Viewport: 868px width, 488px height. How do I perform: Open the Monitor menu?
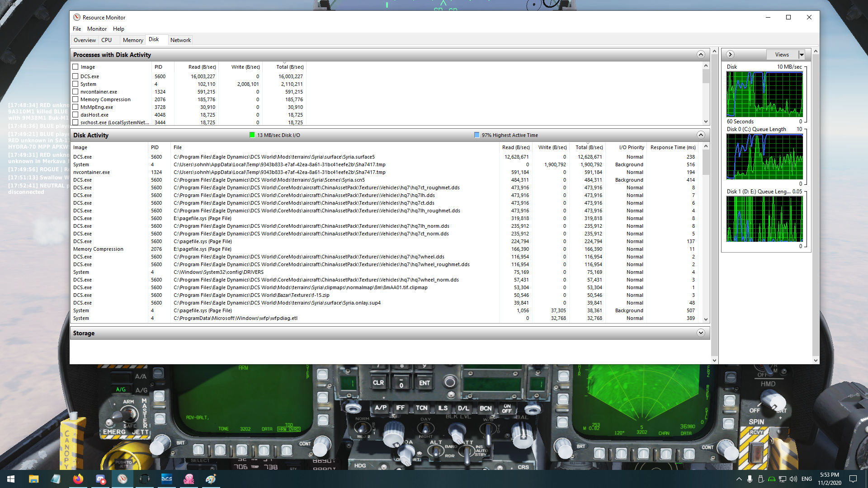point(97,29)
